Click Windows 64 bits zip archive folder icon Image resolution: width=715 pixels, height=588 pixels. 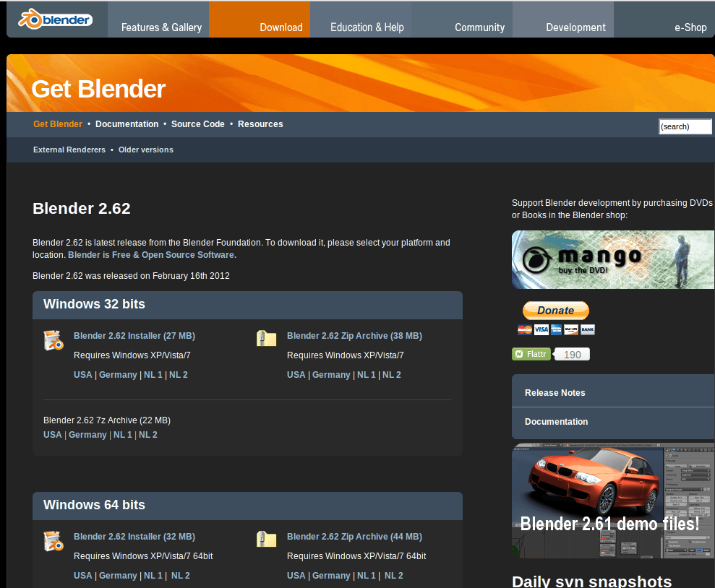266,539
